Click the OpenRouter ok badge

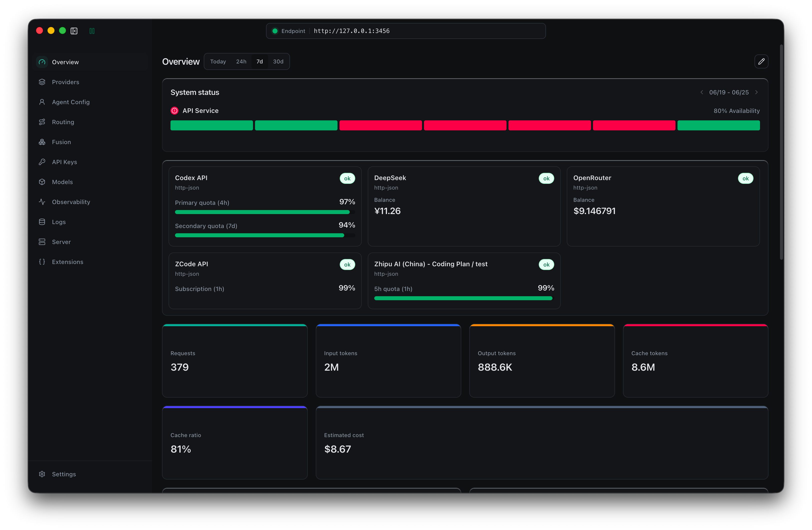(745, 178)
